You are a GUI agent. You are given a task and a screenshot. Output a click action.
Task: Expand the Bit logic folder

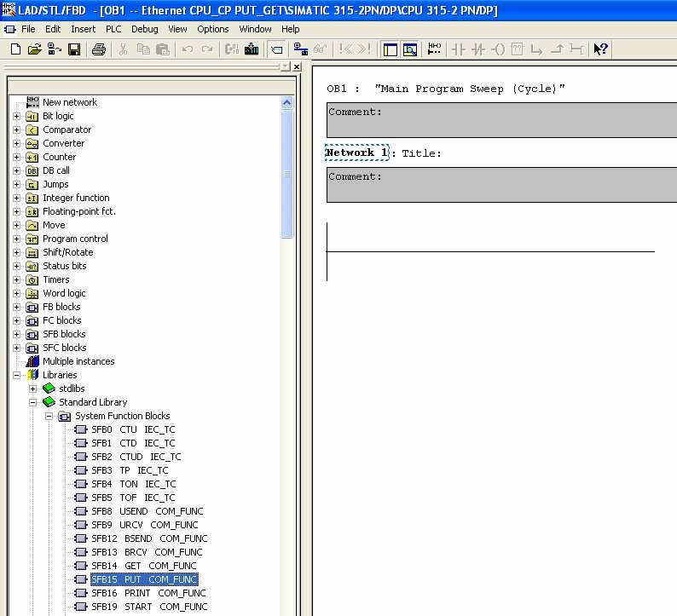tap(16, 116)
